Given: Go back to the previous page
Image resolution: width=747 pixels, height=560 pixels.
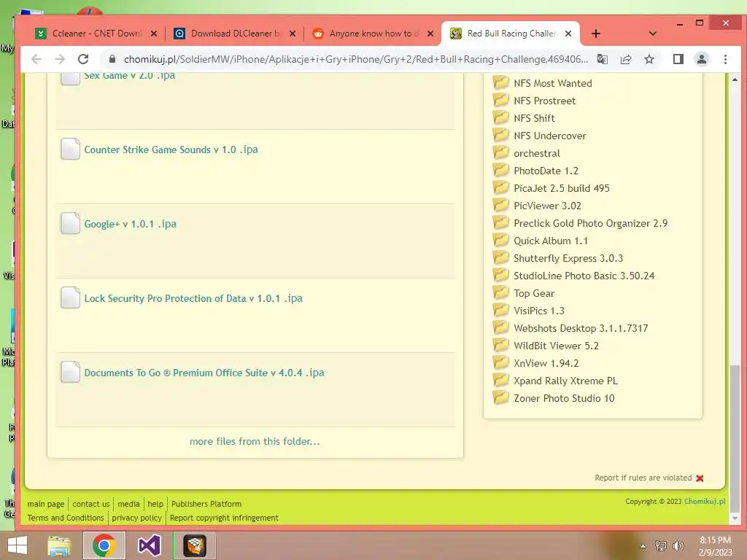Looking at the screenshot, I should (x=36, y=59).
